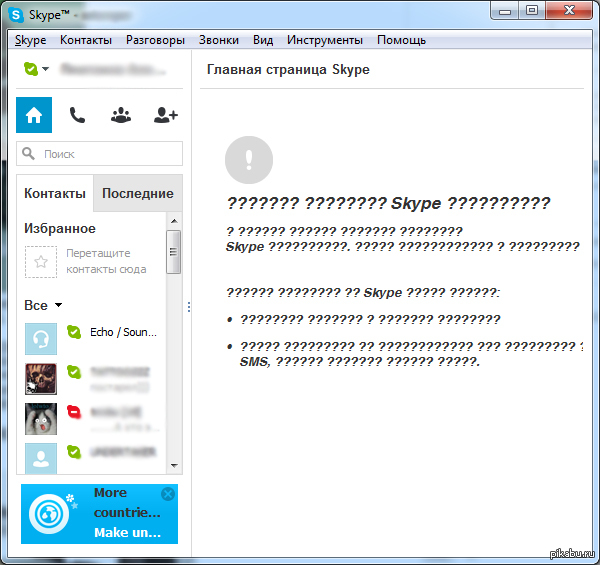This screenshot has height=565, width=600.
Task: Maximize the Skype window
Action: click(532, 11)
